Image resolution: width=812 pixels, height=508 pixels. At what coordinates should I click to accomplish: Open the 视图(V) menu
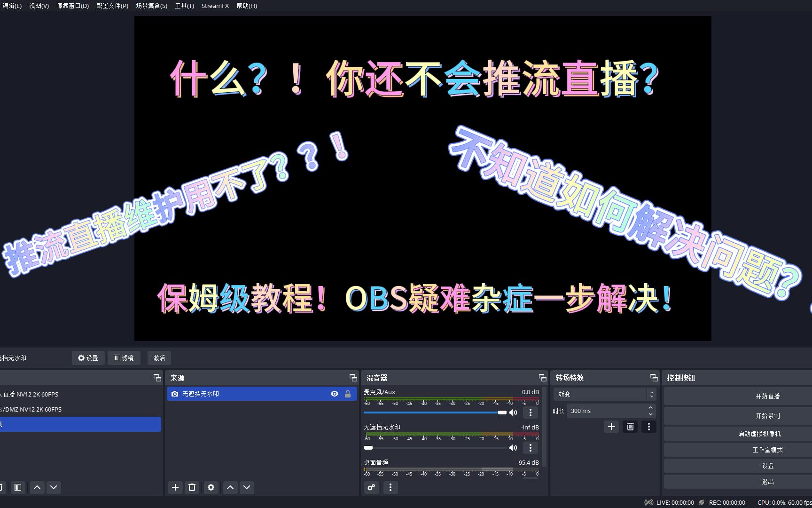tap(39, 6)
